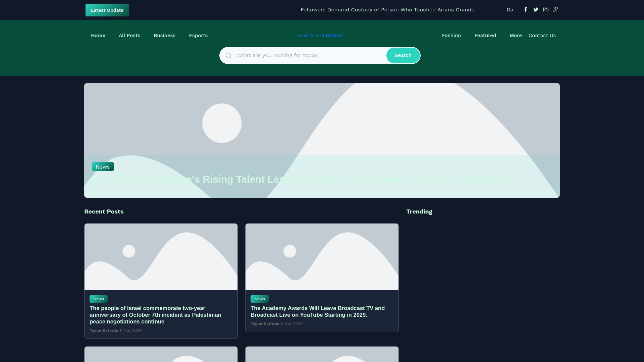Click the Search button
644x362 pixels.
tap(403, 55)
